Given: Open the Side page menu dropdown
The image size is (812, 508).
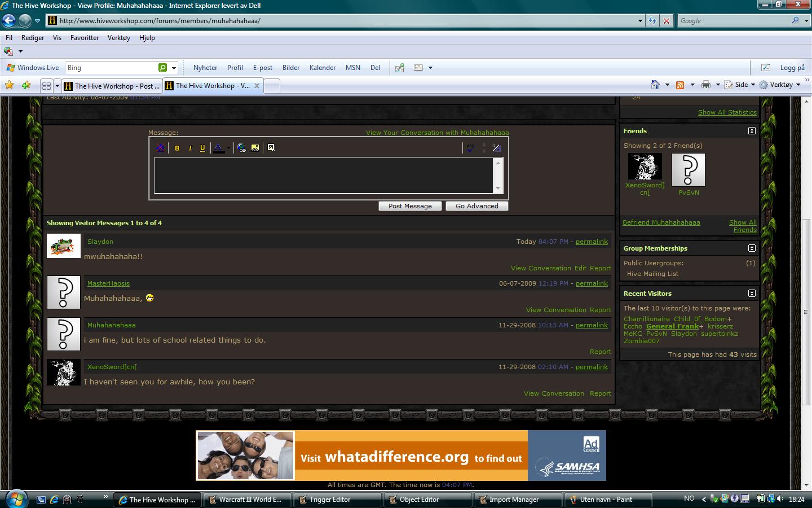Looking at the screenshot, I should tap(740, 85).
